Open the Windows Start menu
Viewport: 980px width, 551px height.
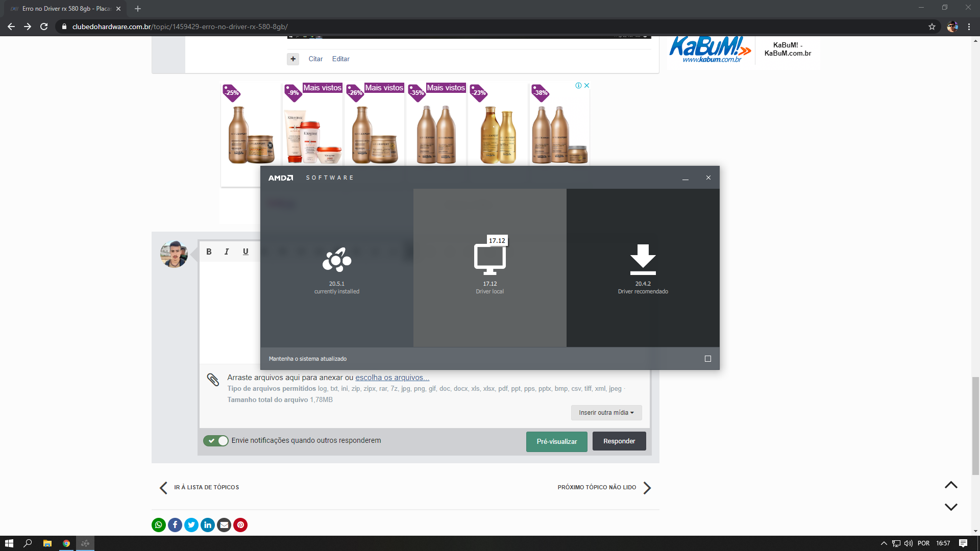9,543
